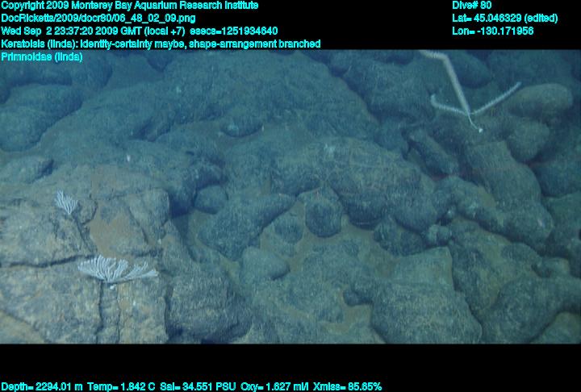
Task: Click the file path 'DocRicketts/2009/docr80/06_48_02_09.png'
Action: (x=98, y=19)
